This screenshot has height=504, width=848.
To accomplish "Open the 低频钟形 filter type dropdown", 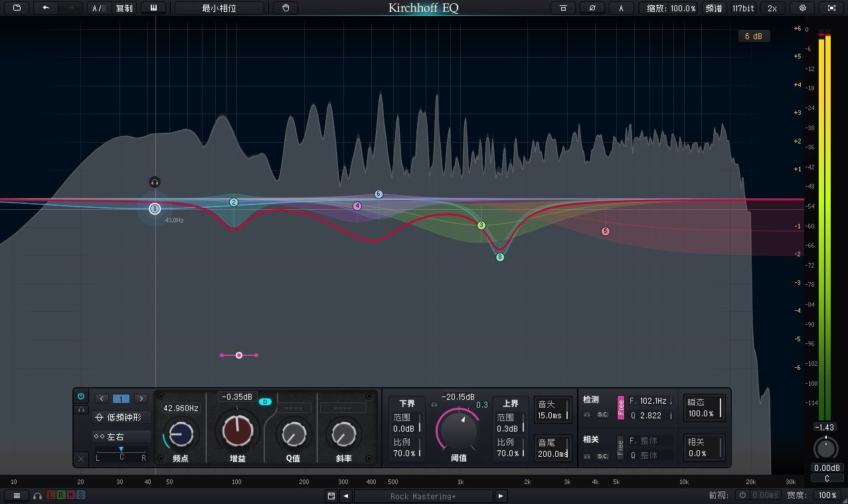I will pos(122,418).
